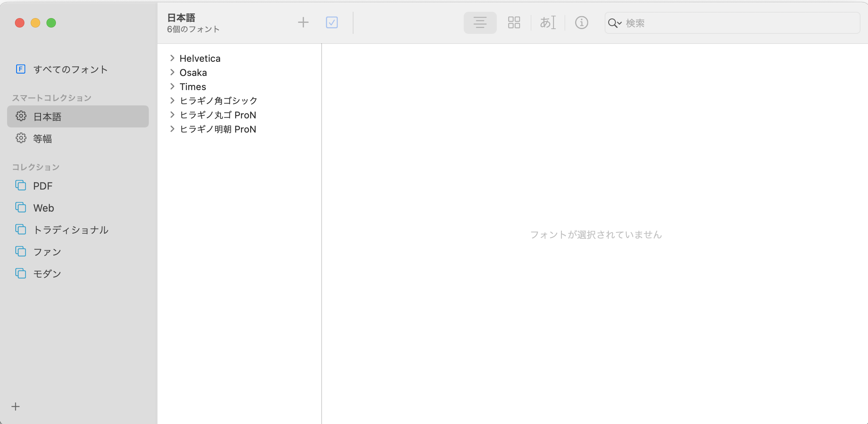Open the search magnifier options dropdown
The image size is (868, 424).
point(614,23)
